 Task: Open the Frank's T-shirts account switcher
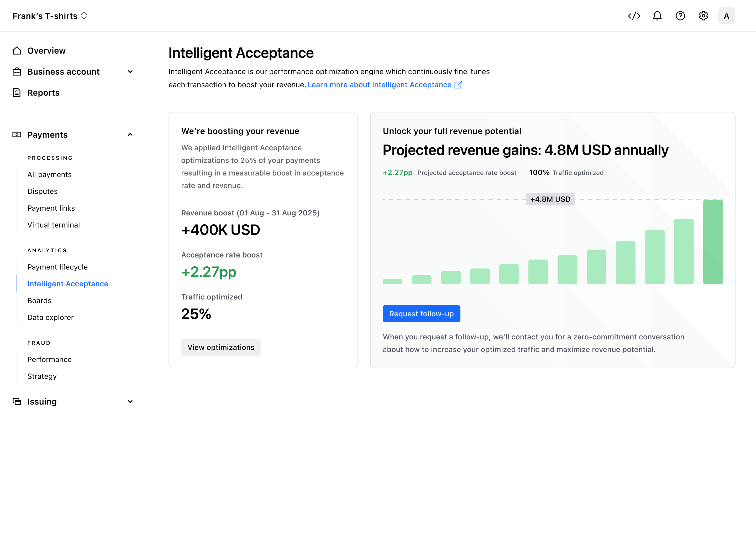point(50,16)
